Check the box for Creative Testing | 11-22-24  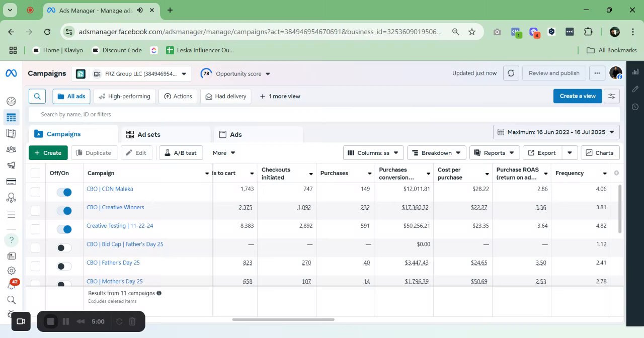coord(35,229)
